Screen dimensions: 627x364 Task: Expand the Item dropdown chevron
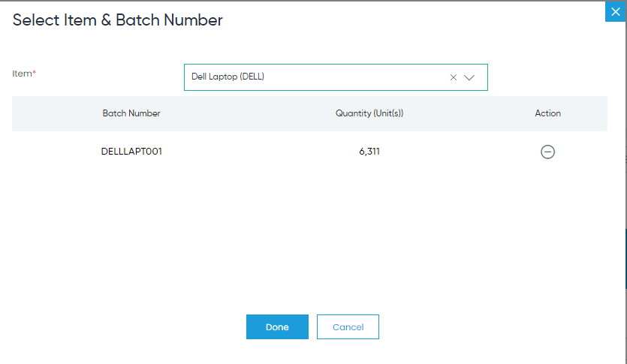coord(469,77)
